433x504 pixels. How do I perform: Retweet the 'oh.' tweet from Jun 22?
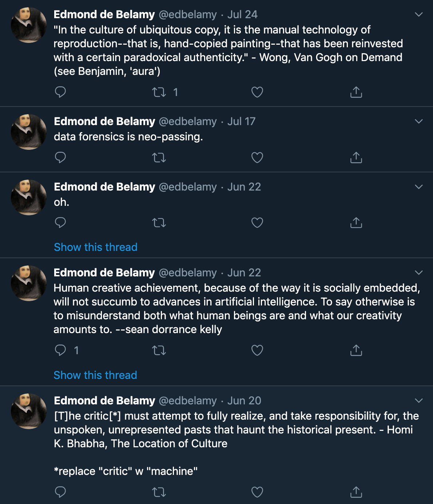point(159,223)
